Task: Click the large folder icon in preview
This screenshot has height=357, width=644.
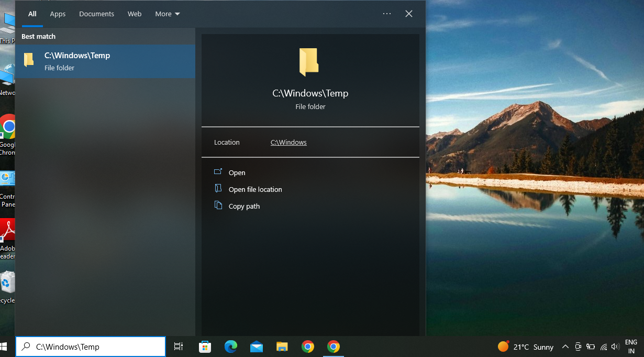Action: pos(309,62)
